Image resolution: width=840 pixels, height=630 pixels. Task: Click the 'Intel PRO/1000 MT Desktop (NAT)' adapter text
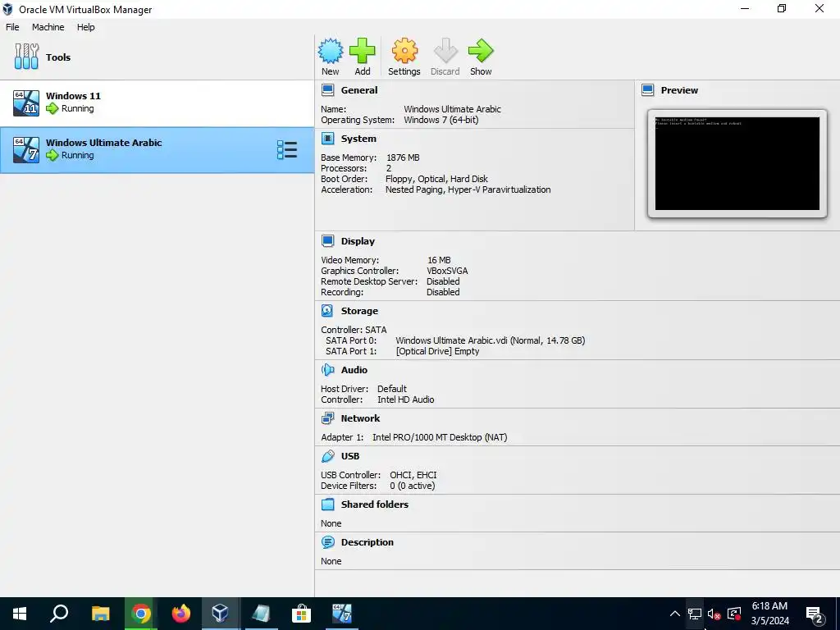click(x=440, y=437)
